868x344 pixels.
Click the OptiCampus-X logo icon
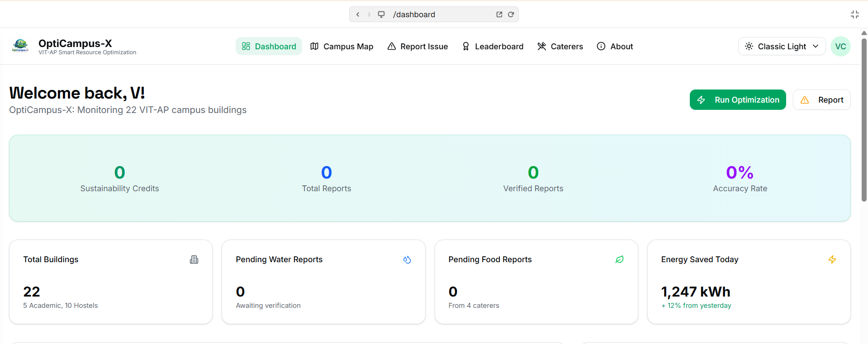[20, 46]
